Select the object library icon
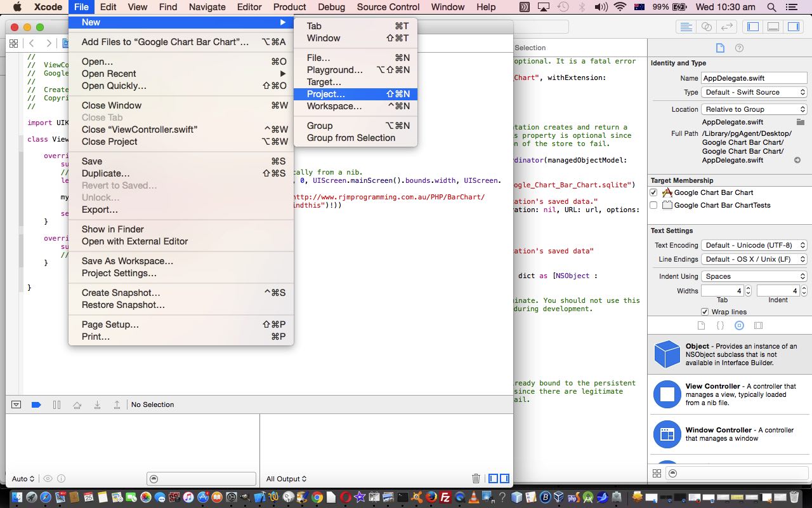 pyautogui.click(x=739, y=326)
